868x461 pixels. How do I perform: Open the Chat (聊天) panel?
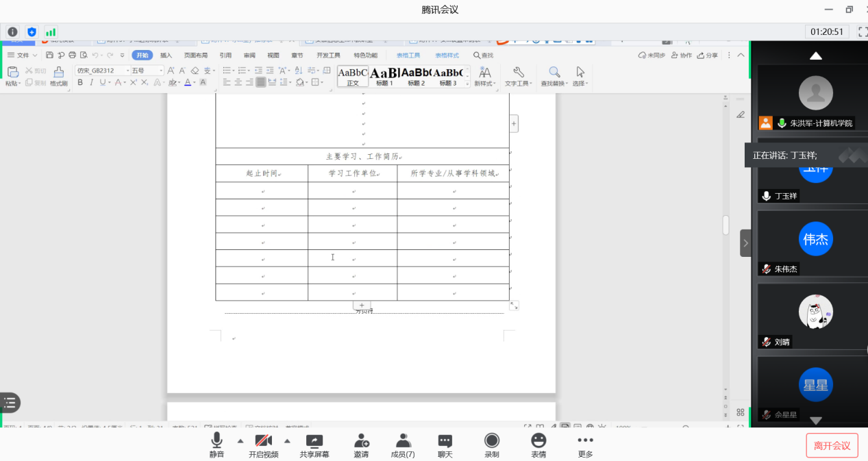tap(445, 445)
